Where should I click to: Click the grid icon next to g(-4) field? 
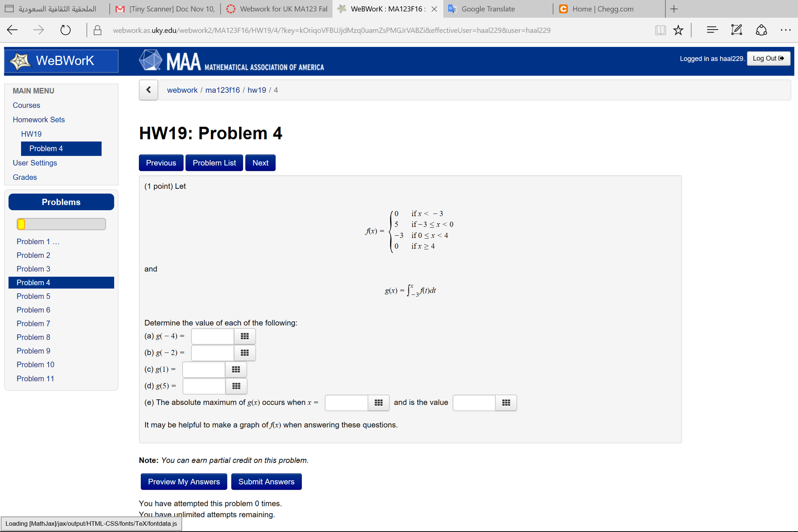pyautogui.click(x=245, y=336)
